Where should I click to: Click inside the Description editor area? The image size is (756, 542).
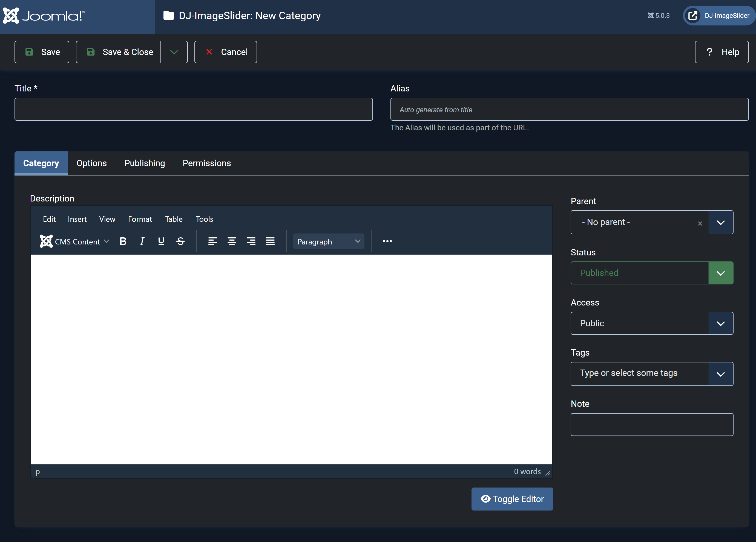tap(291, 359)
